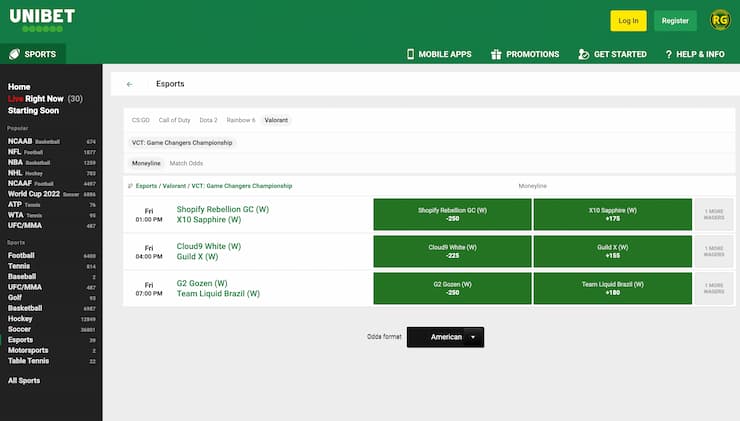Image resolution: width=740 pixels, height=421 pixels.
Task: Open more wagers for G2 Gozen match
Action: (x=714, y=288)
